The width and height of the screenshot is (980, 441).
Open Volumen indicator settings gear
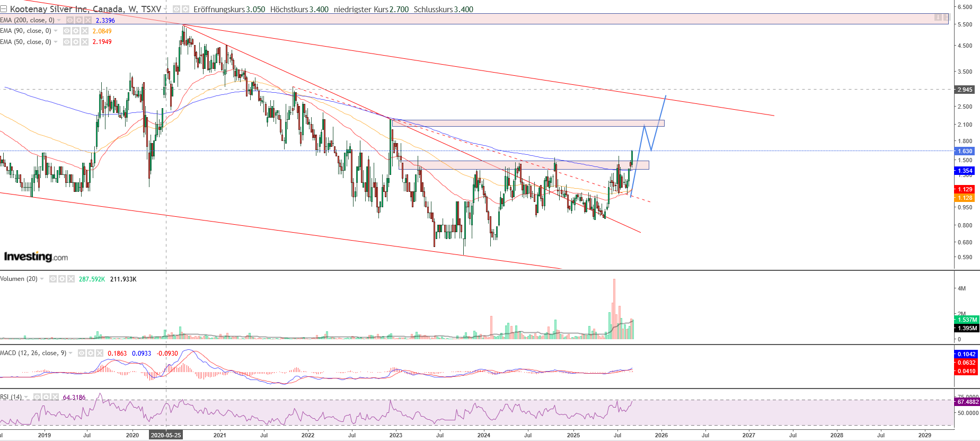tap(62, 279)
